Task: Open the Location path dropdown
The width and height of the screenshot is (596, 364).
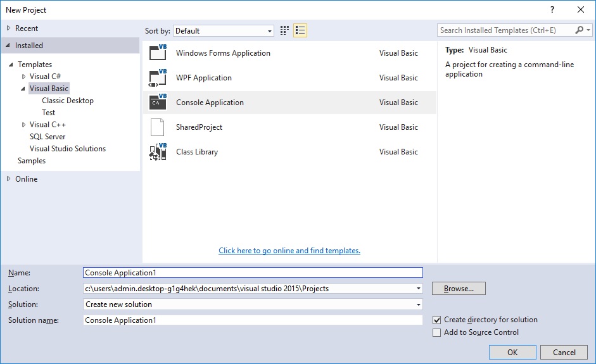Action: [x=419, y=289]
